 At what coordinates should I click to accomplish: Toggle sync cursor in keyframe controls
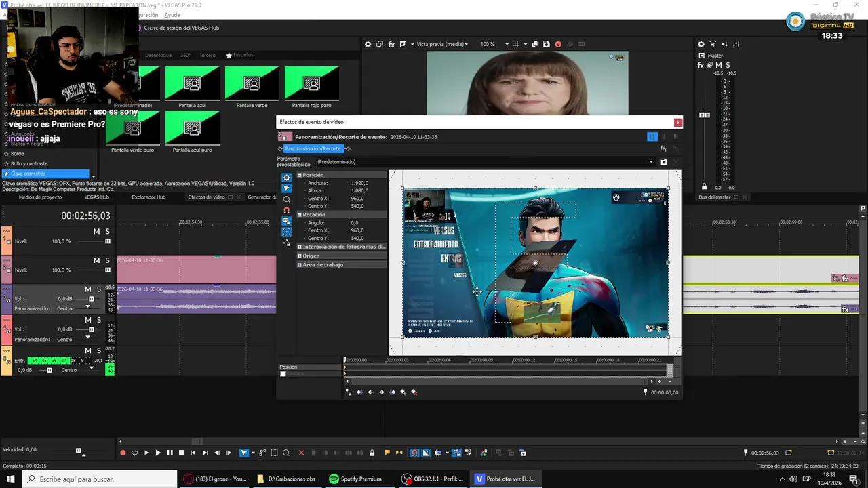pyautogui.click(x=349, y=392)
